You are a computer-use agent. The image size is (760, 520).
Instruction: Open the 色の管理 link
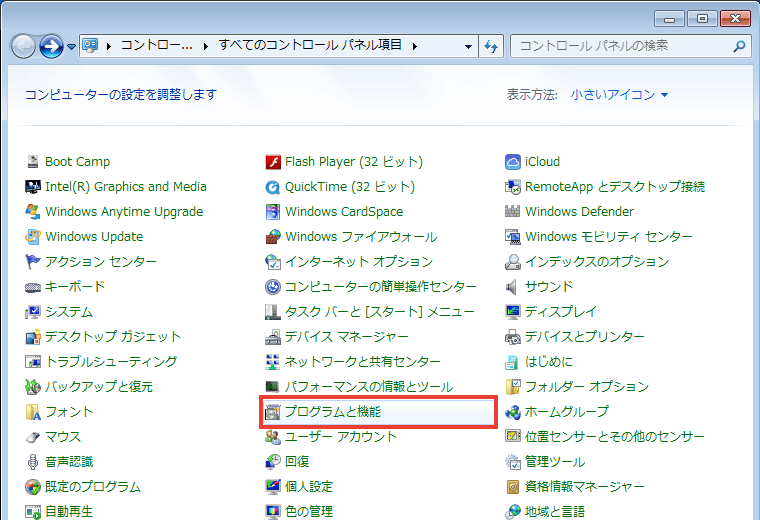(309, 512)
